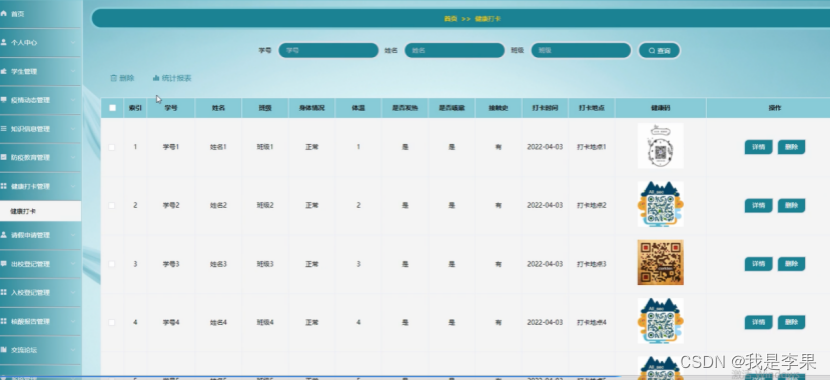Click the grid icon for 健康打卡管理
832x380 pixels.
[x=4, y=186]
